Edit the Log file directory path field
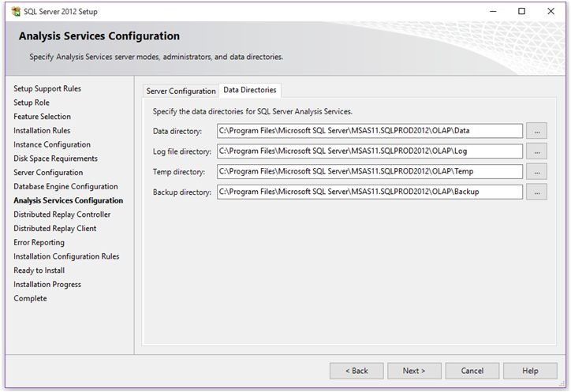Viewport: 571px width, 392px height. pyautogui.click(x=370, y=151)
